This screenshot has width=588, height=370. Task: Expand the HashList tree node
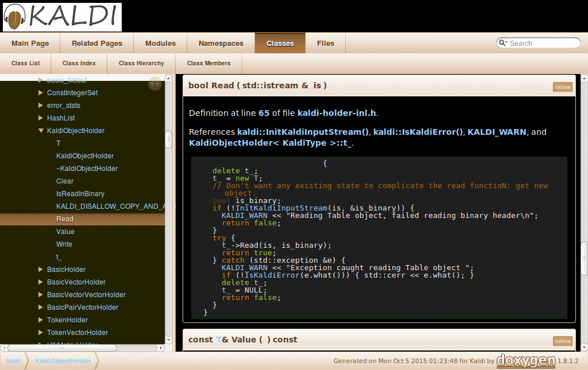coord(39,118)
